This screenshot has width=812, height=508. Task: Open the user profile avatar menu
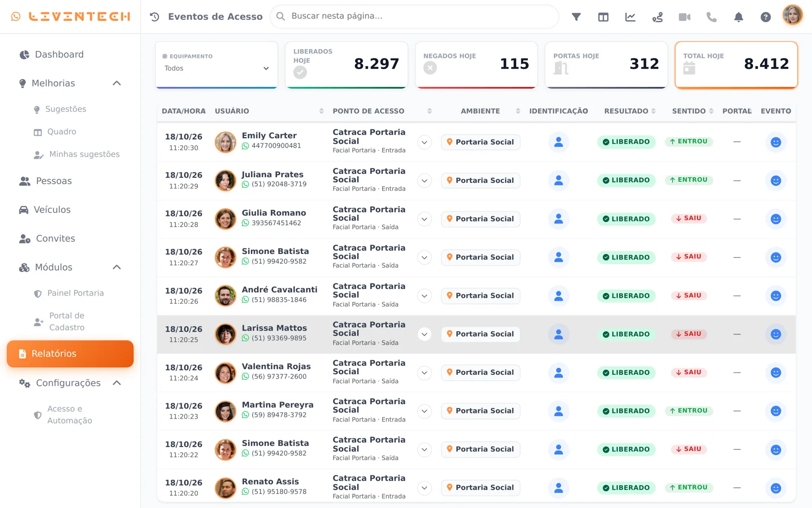pos(792,15)
